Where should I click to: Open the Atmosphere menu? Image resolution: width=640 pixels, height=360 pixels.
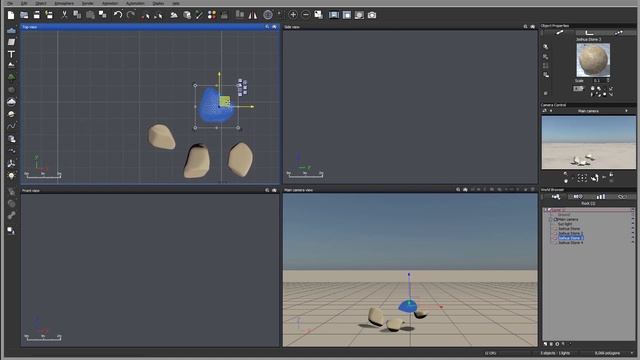pos(64,3)
